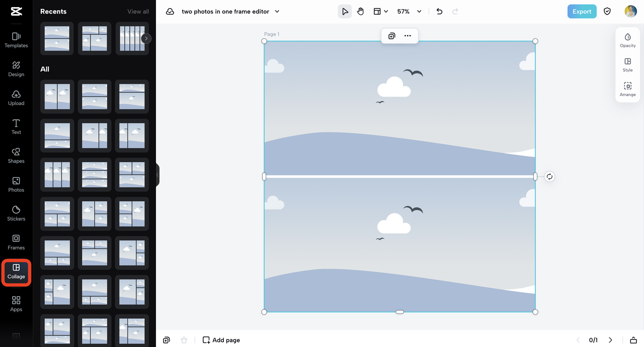This screenshot has width=644, height=347.
Task: Open the bottom-right layers tray icon
Action: (x=633, y=340)
